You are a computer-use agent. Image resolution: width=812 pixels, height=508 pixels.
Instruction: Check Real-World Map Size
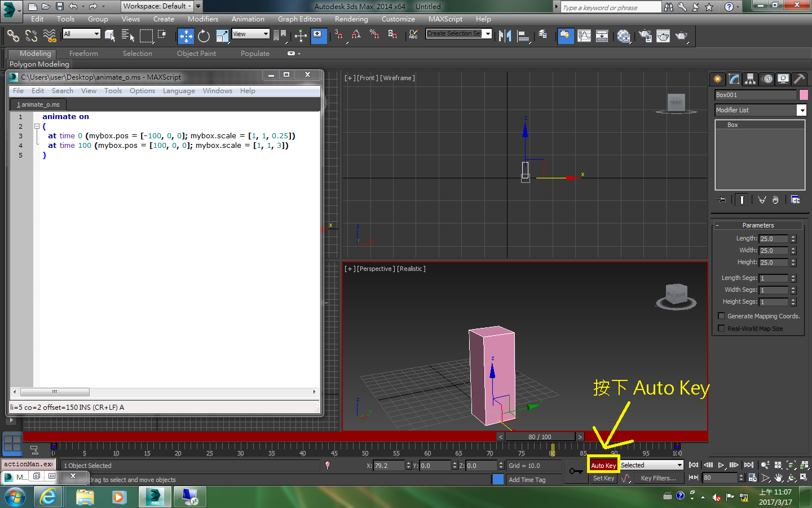click(722, 328)
